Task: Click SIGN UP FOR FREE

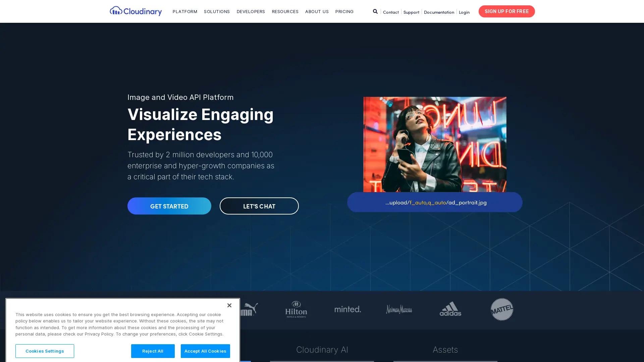Action: 506,11
